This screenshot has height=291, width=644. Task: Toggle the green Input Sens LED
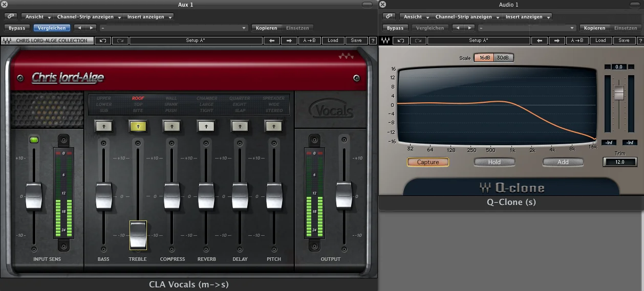tap(34, 140)
